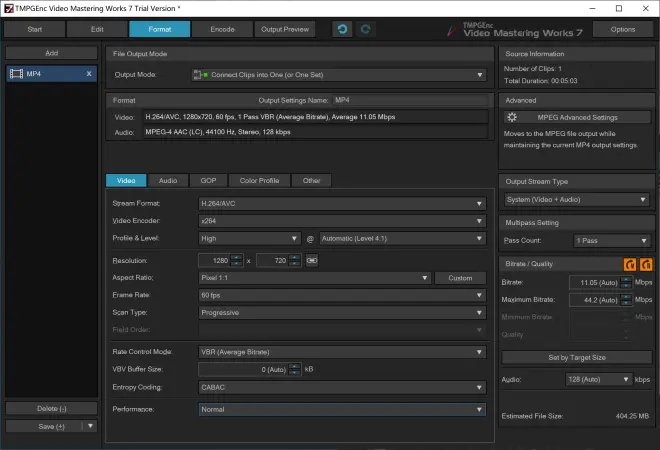Screen dimensions: 660x450
Task: Click Maximum Bitrate 44.2 (Auto) field
Action: pos(594,300)
